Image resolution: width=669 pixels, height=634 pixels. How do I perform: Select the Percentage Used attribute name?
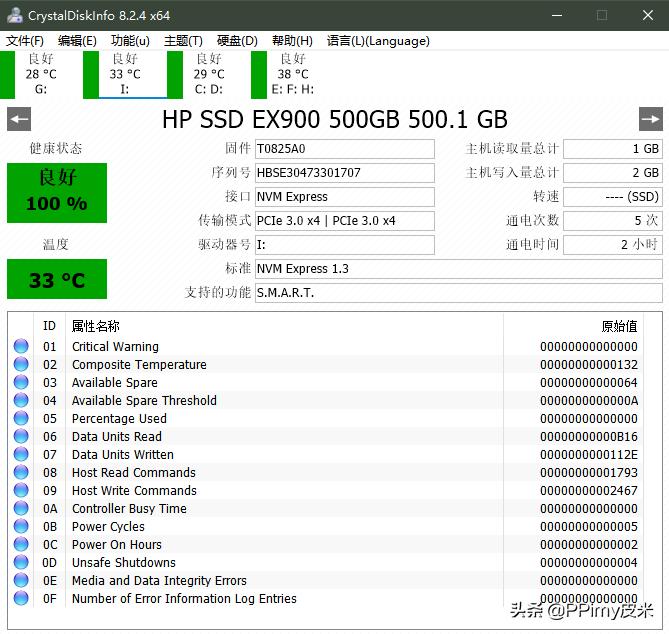click(119, 419)
